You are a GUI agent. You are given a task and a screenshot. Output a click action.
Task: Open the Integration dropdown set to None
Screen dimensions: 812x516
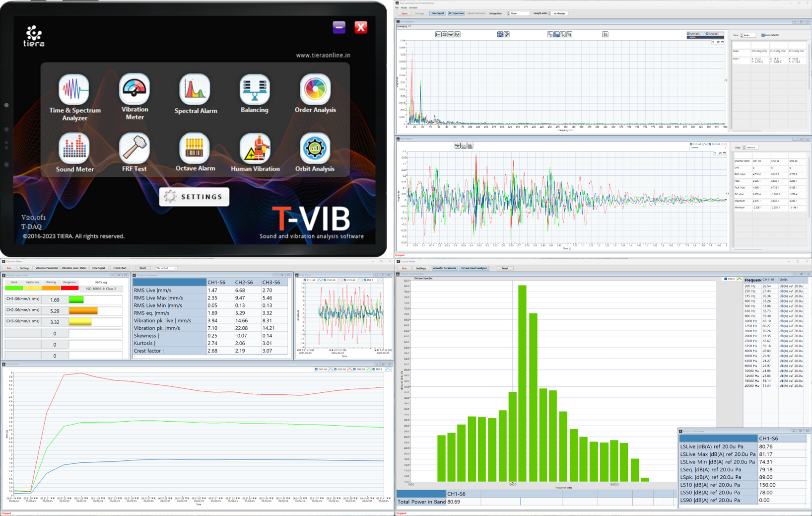pyautogui.click(x=519, y=13)
